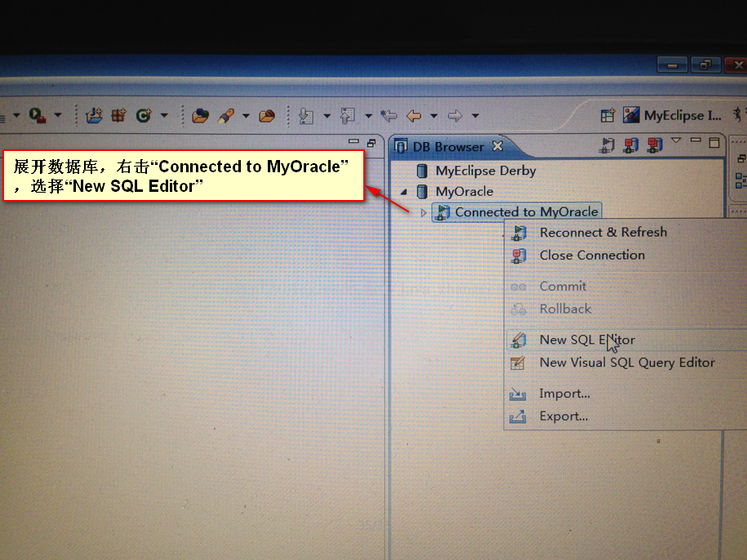Viewport: 747px width, 560px height.
Task: Choose Close Connection from context menu
Action: point(592,256)
